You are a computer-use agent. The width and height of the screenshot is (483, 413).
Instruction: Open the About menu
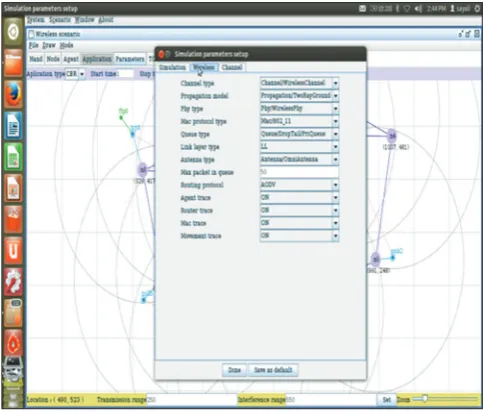tap(106, 20)
